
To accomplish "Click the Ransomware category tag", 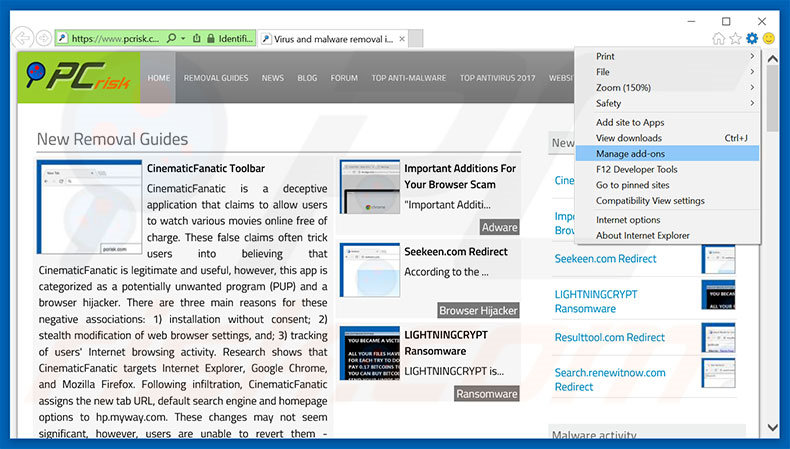I will [x=487, y=394].
